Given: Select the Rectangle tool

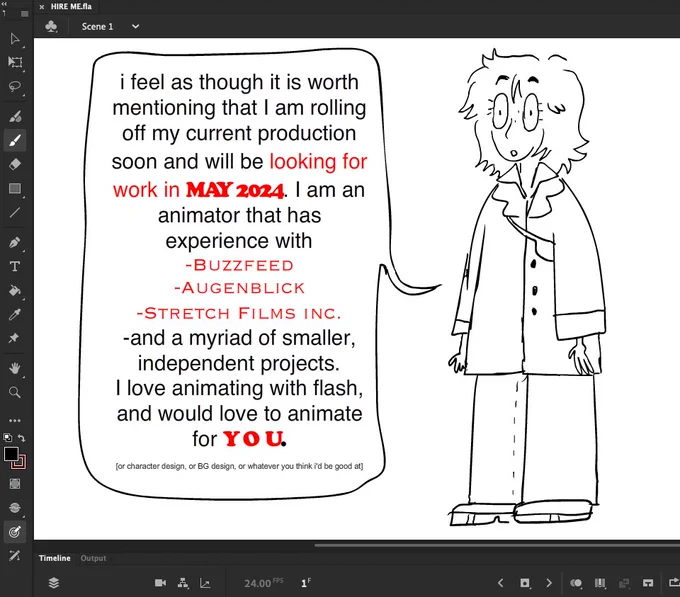Looking at the screenshot, I should [15, 188].
